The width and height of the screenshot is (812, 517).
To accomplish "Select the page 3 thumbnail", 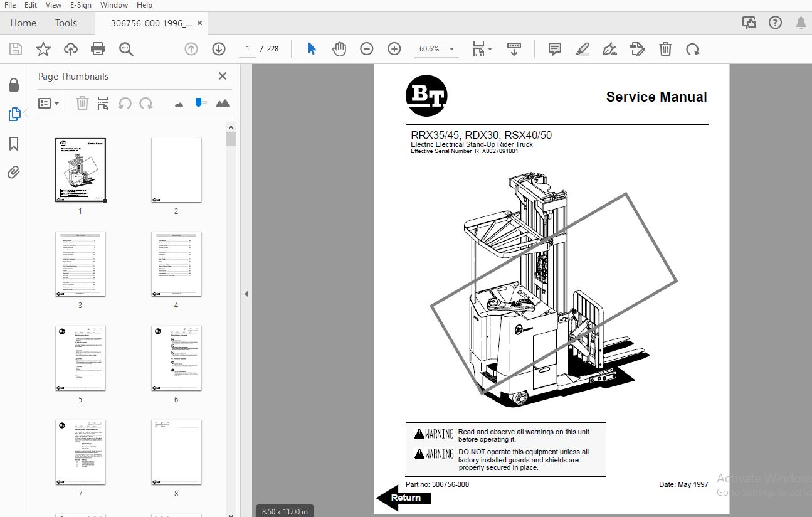I will pyautogui.click(x=80, y=264).
